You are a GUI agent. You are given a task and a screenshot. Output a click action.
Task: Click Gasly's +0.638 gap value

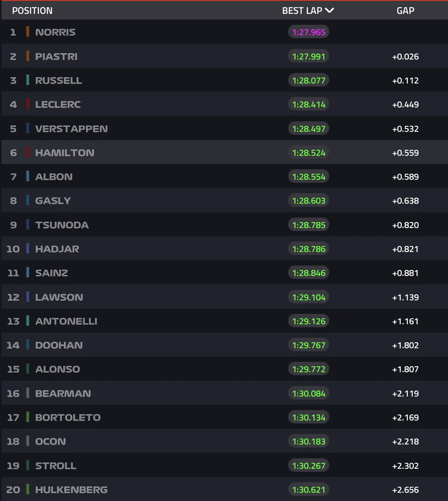pyautogui.click(x=405, y=201)
